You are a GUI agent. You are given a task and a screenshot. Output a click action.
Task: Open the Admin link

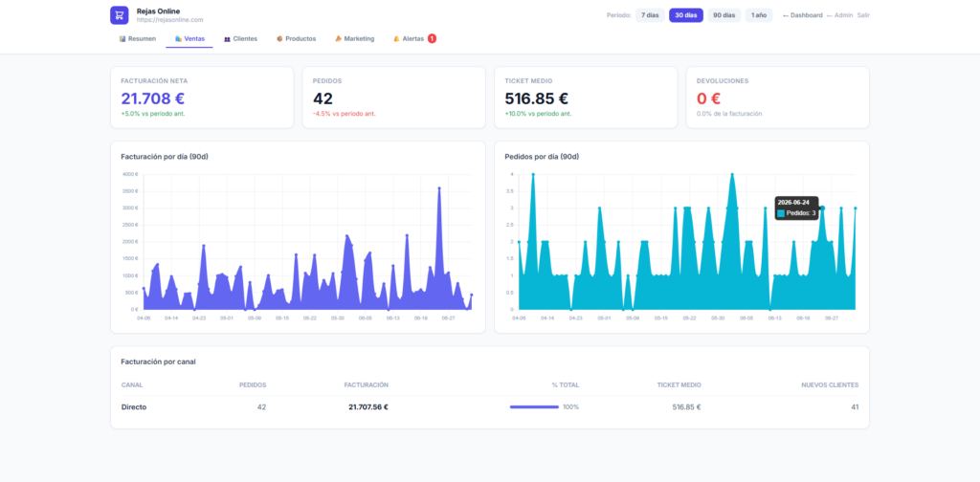click(x=839, y=15)
